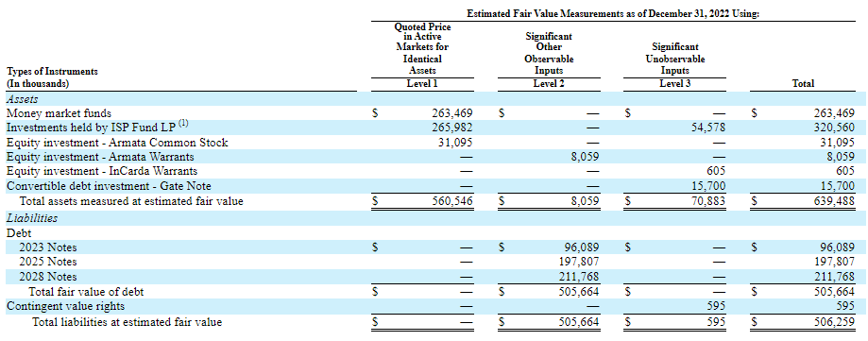Select 'Total assets measured at estimated fair value'

click(x=131, y=201)
